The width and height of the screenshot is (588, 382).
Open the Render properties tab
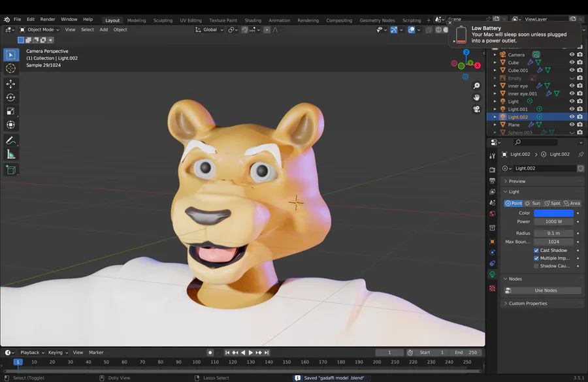click(493, 170)
